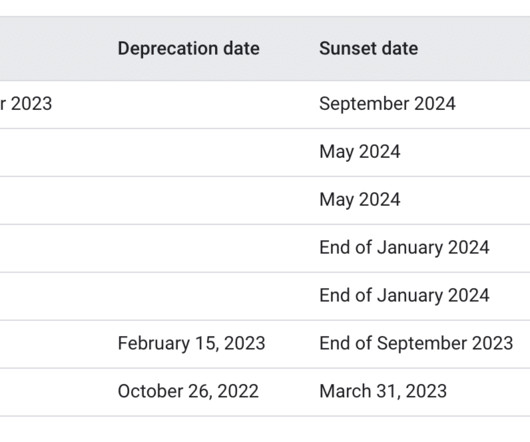This screenshot has height=442, width=530.
Task: Click the March 31, 2023 sunset date
Action: (383, 392)
